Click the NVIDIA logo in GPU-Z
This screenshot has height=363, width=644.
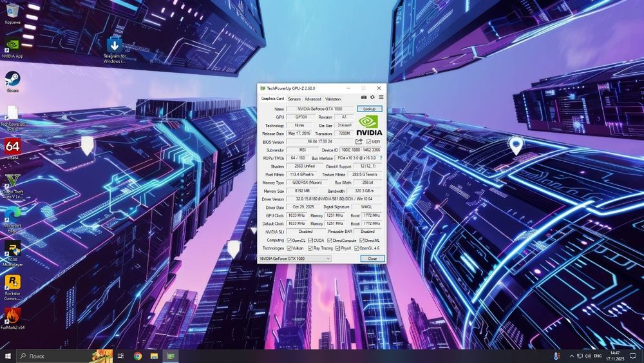click(x=369, y=125)
